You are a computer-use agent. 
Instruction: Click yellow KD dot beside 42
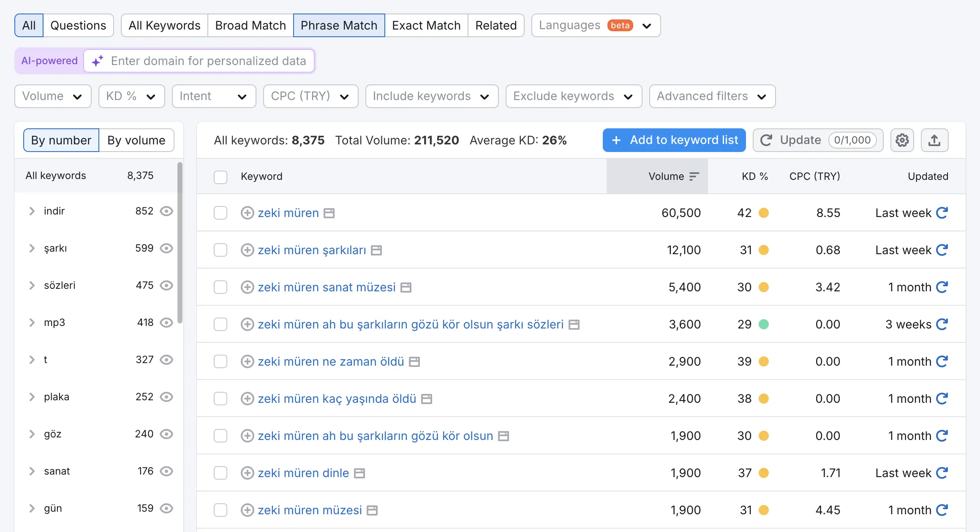click(764, 213)
